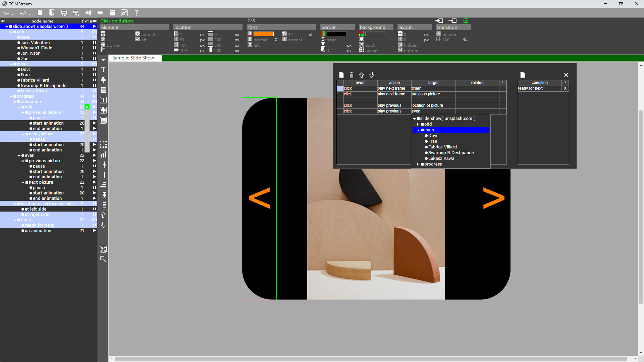644x362 pixels.
Task: Toggle the eye visibility icon above node tree
Action: click(3, 21)
